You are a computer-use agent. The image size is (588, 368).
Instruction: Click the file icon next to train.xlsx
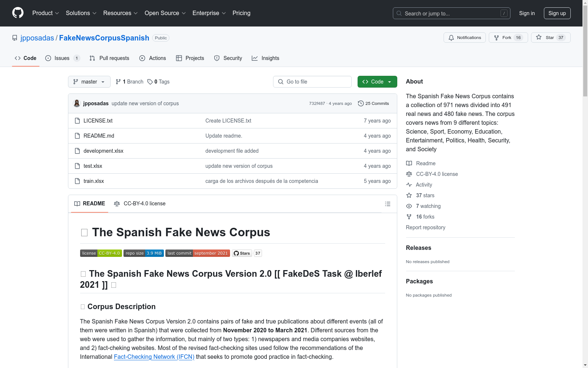[x=77, y=181]
